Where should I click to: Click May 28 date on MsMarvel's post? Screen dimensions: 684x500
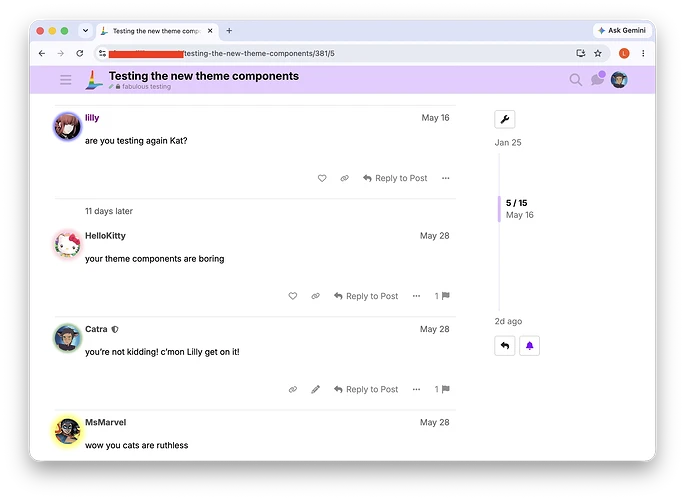[x=434, y=422]
